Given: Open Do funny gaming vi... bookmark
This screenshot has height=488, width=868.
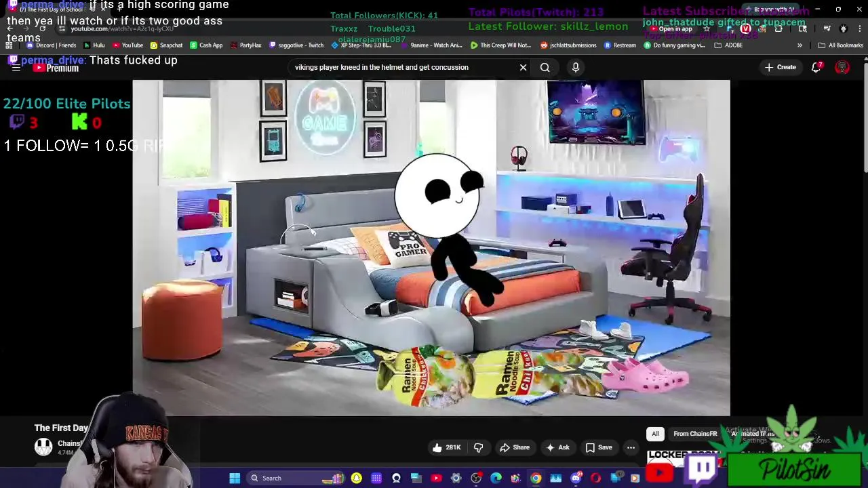Looking at the screenshot, I should point(674,45).
